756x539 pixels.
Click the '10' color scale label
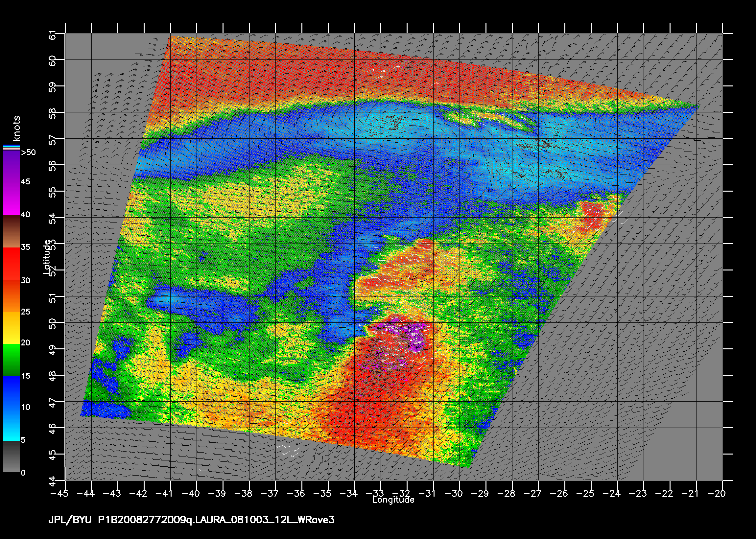[x=26, y=407]
